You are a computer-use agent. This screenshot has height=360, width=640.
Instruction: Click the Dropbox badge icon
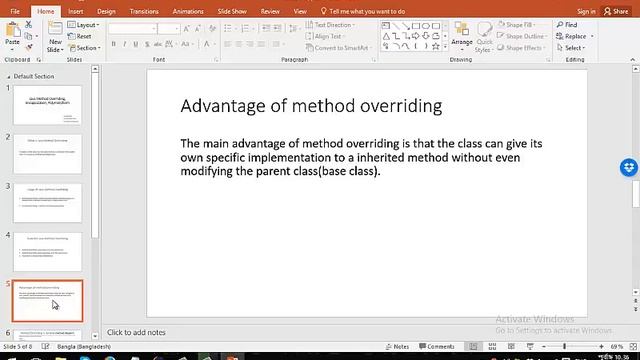point(629,167)
